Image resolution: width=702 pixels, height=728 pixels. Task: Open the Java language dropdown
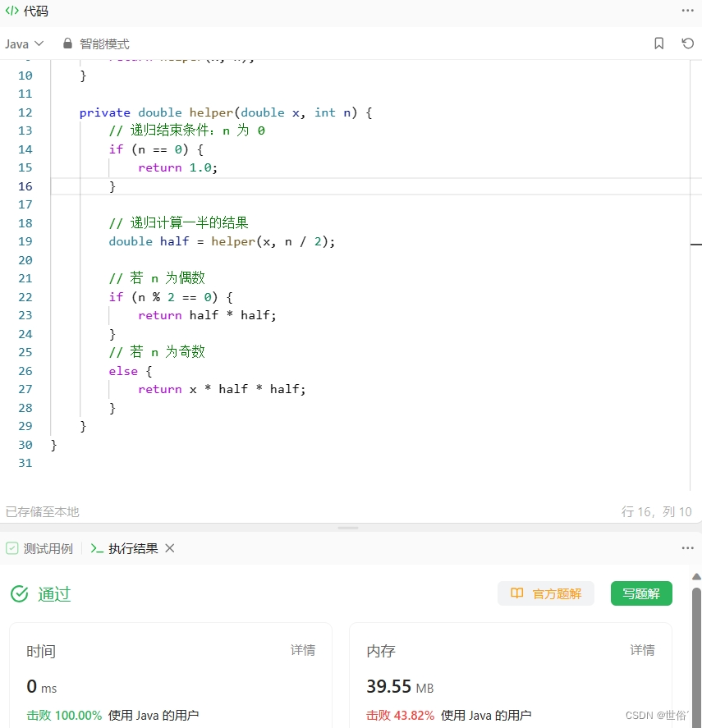pyautogui.click(x=22, y=43)
